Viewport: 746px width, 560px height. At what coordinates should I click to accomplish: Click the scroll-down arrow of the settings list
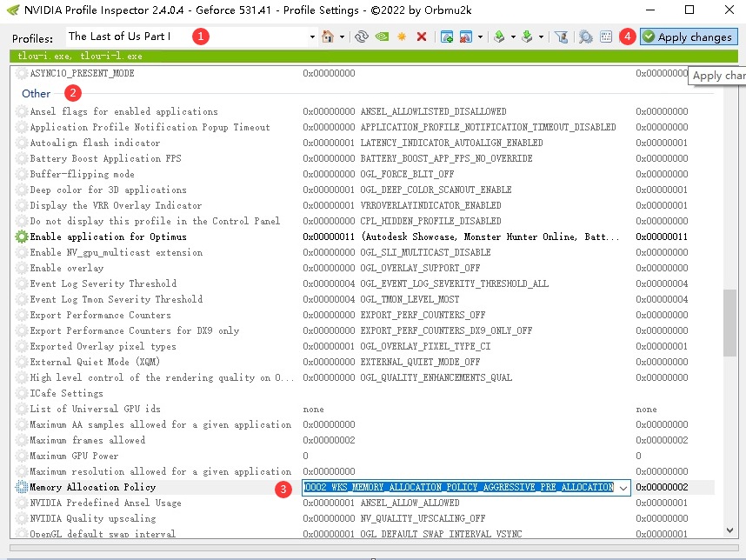(729, 530)
